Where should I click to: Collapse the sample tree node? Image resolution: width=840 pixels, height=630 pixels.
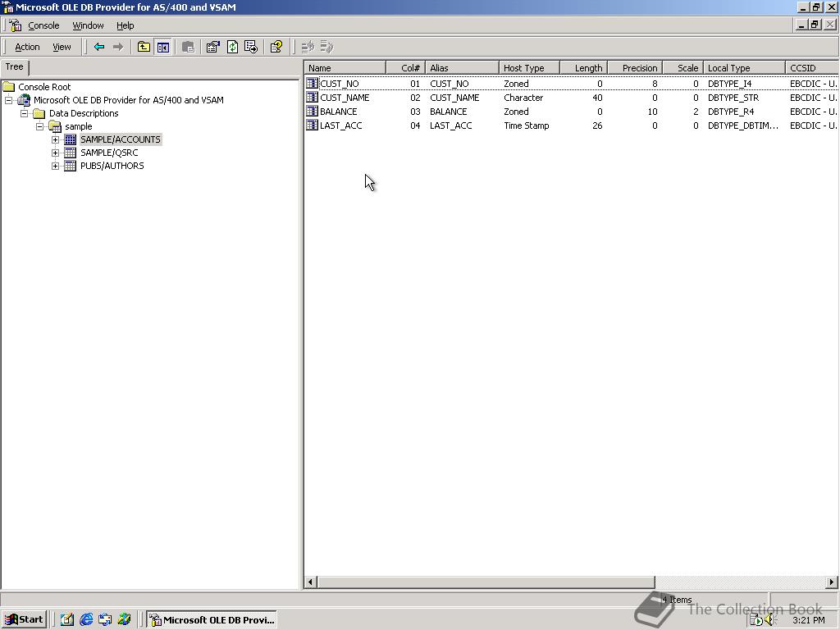pos(39,126)
